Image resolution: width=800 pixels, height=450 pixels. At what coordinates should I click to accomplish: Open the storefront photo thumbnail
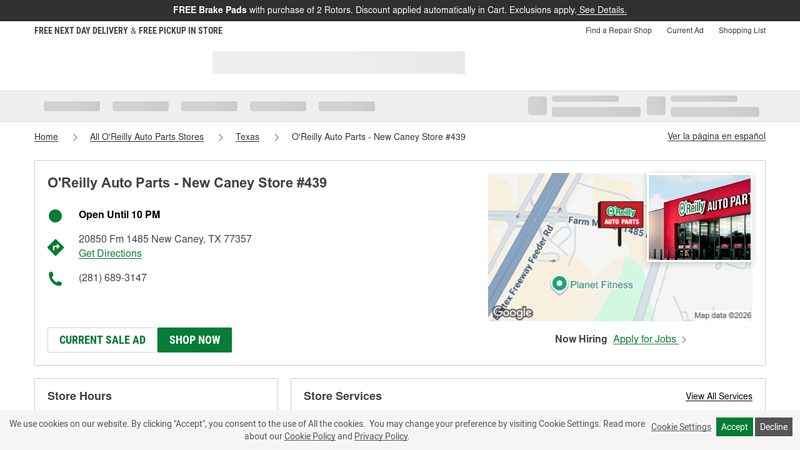pos(699,217)
